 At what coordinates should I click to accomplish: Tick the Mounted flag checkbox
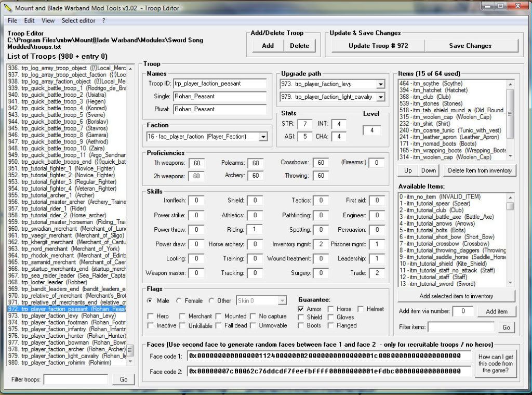coord(219,316)
